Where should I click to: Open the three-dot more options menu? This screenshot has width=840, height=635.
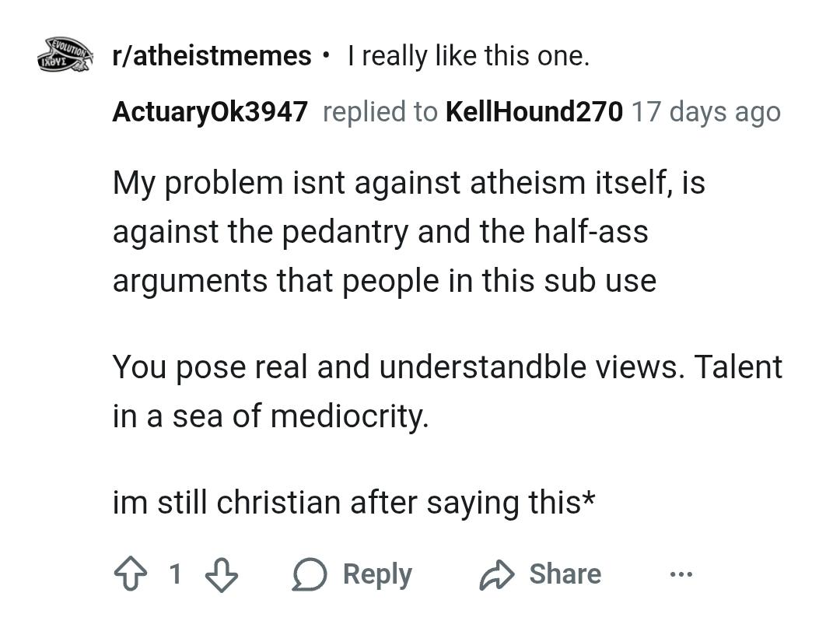[x=681, y=575]
